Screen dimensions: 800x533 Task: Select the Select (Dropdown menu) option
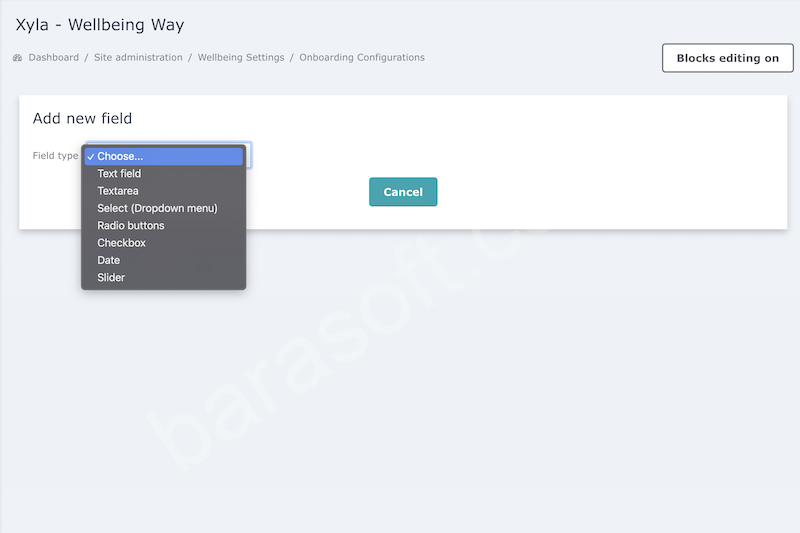point(163,209)
